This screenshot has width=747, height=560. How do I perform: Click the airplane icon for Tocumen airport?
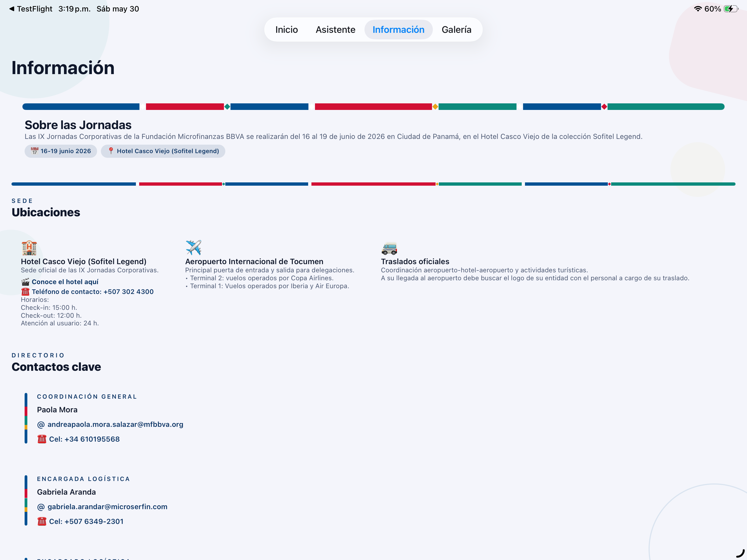coord(194,247)
